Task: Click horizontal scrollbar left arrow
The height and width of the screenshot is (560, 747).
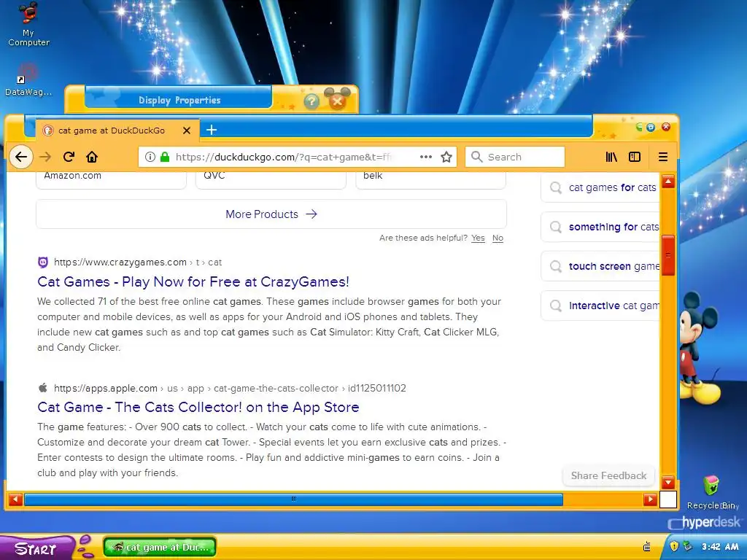Action: tap(15, 499)
